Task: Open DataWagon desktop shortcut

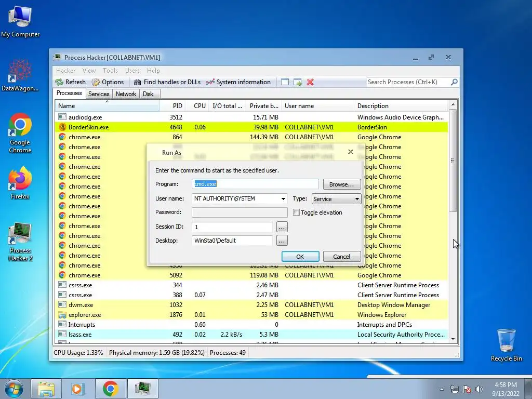Action: (20, 75)
